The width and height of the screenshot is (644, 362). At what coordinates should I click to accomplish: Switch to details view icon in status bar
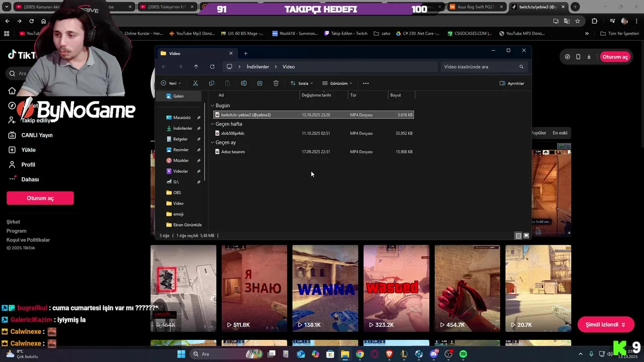coord(518,235)
